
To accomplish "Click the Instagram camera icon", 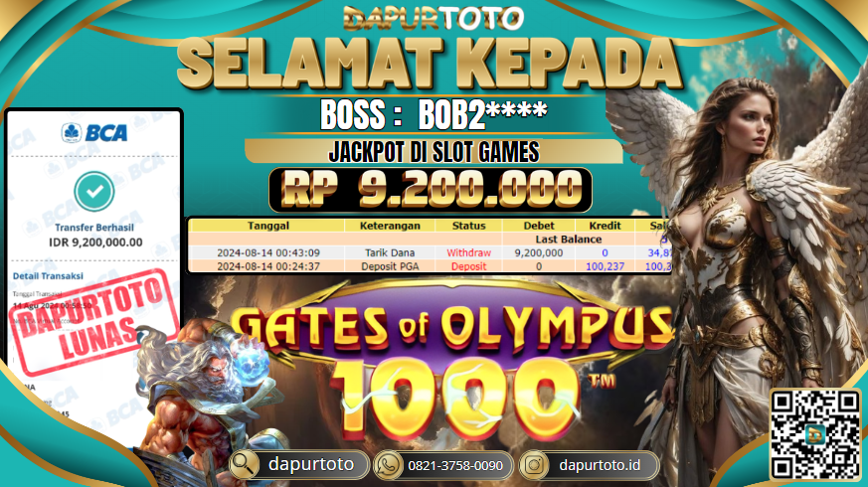I will pyautogui.click(x=534, y=465).
